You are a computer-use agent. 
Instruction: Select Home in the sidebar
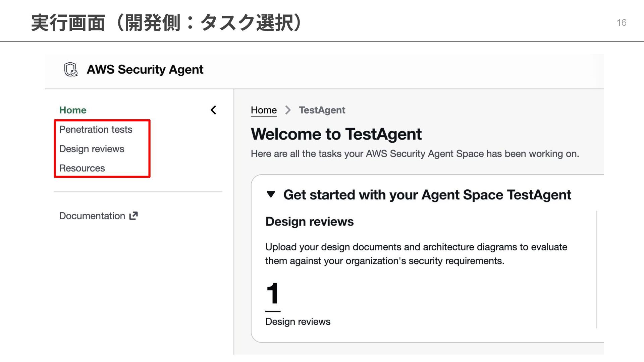pos(72,110)
